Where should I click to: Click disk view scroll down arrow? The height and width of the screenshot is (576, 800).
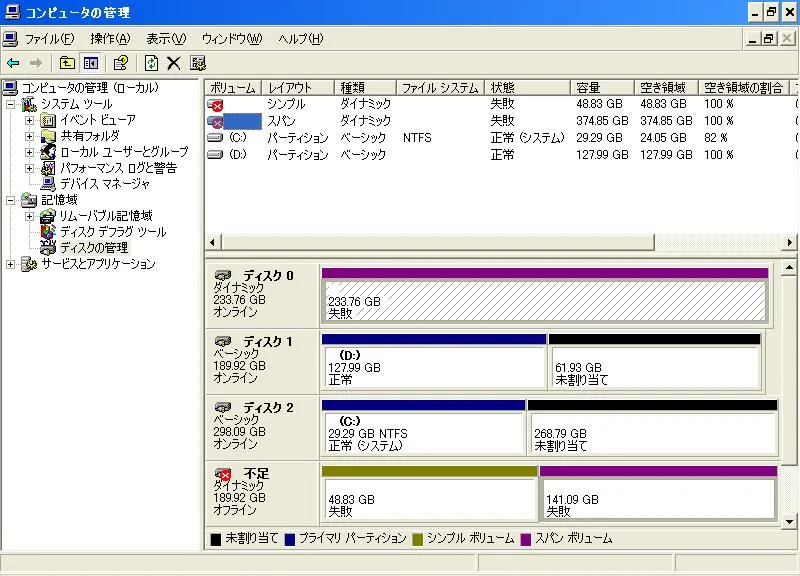pyautogui.click(x=789, y=521)
